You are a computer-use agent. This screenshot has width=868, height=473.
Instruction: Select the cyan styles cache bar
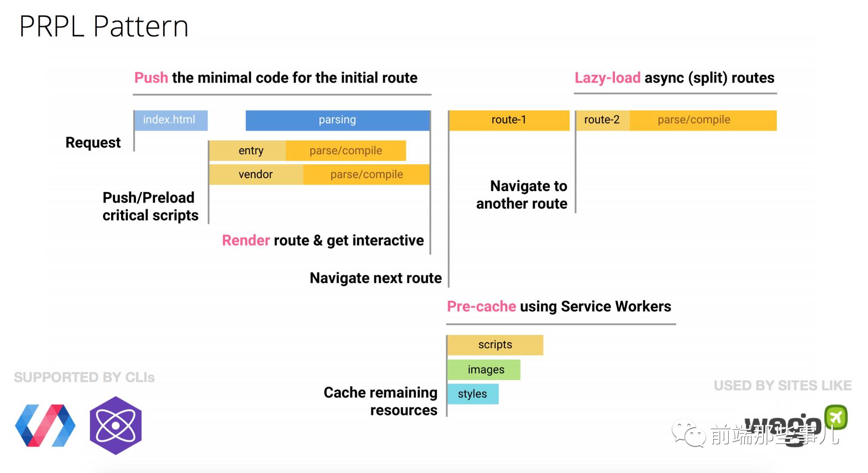click(x=473, y=394)
